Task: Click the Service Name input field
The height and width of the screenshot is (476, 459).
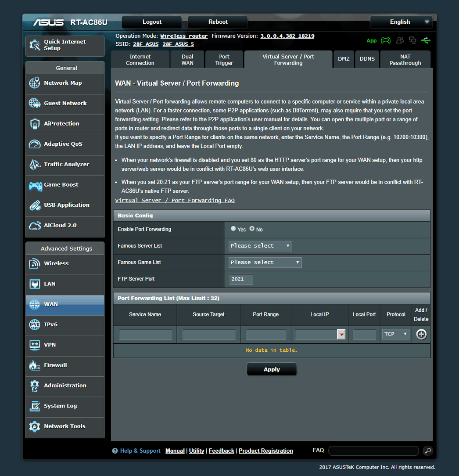Action: click(x=145, y=334)
